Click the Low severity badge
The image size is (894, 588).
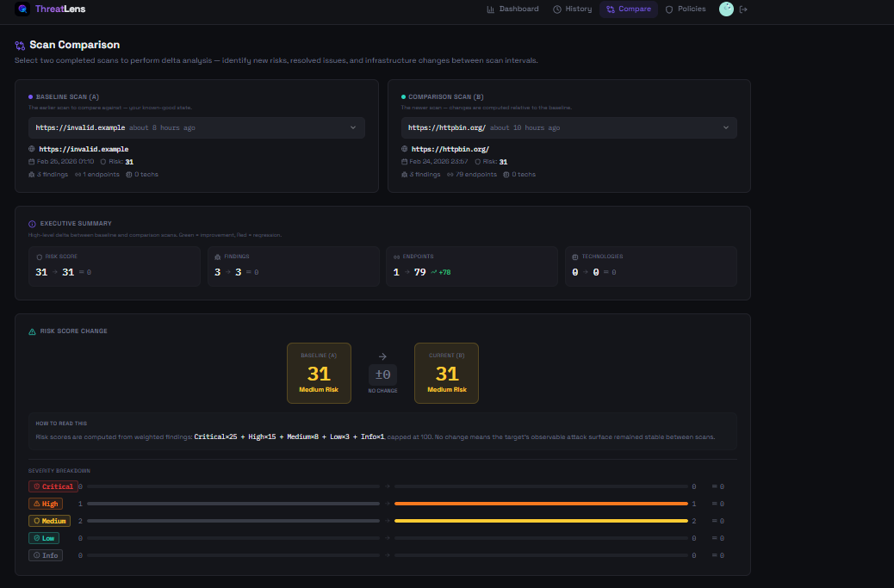(x=44, y=538)
